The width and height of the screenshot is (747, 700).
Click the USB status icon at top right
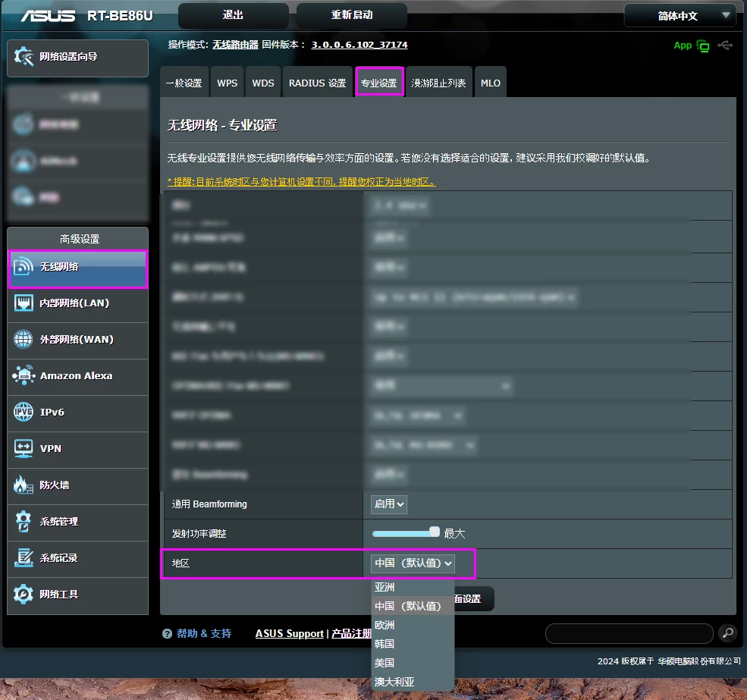tap(725, 46)
